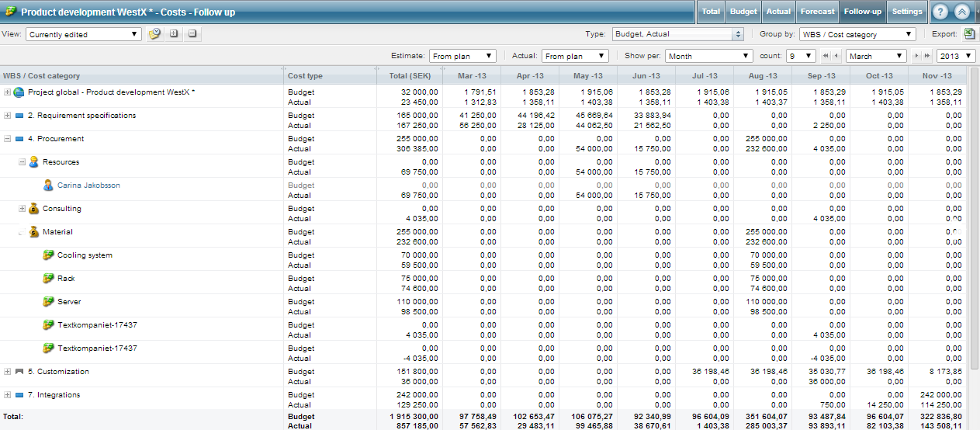This screenshot has height=430, width=980.
Task: Expand the 2. Requirement specifications row
Action: pos(8,116)
